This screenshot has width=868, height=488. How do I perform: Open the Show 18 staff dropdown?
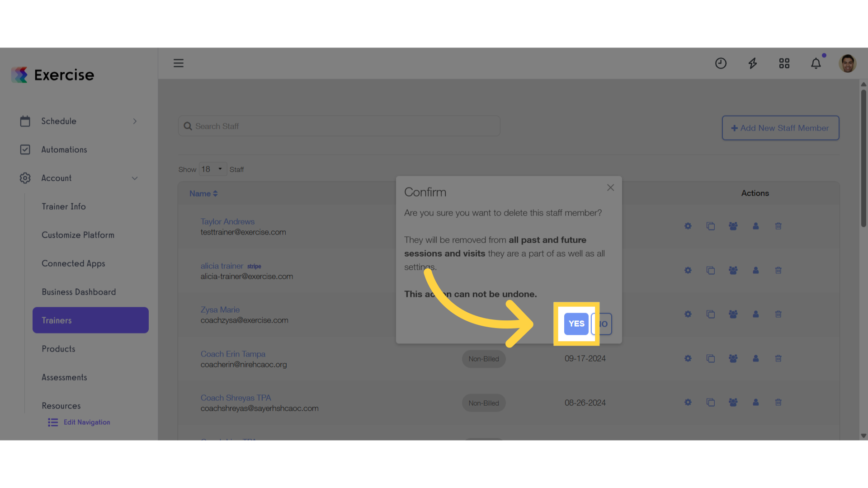tap(213, 169)
